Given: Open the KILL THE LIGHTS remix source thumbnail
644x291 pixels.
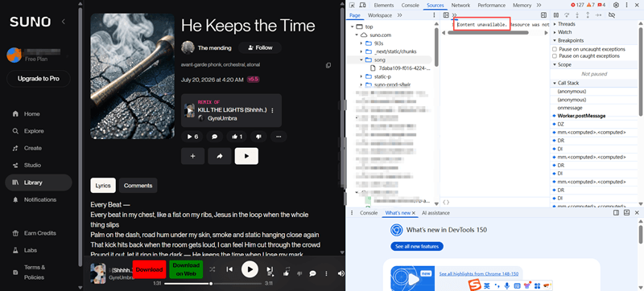Looking at the screenshot, I should (189, 110).
